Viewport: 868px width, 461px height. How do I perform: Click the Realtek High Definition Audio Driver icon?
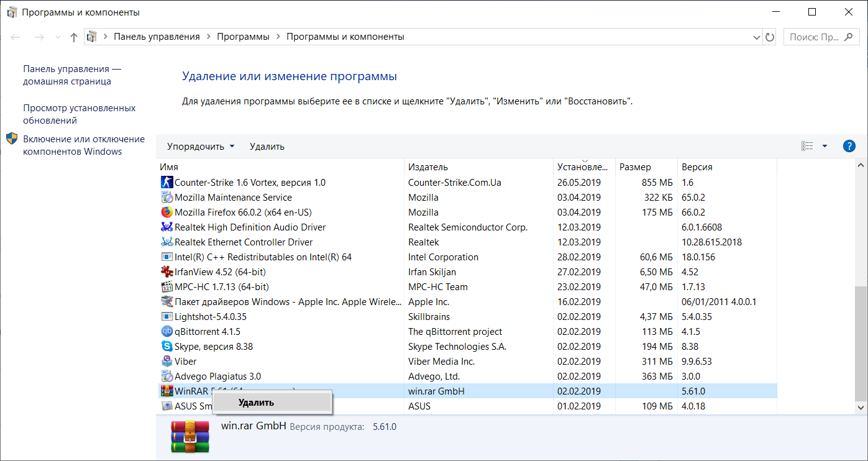[167, 227]
